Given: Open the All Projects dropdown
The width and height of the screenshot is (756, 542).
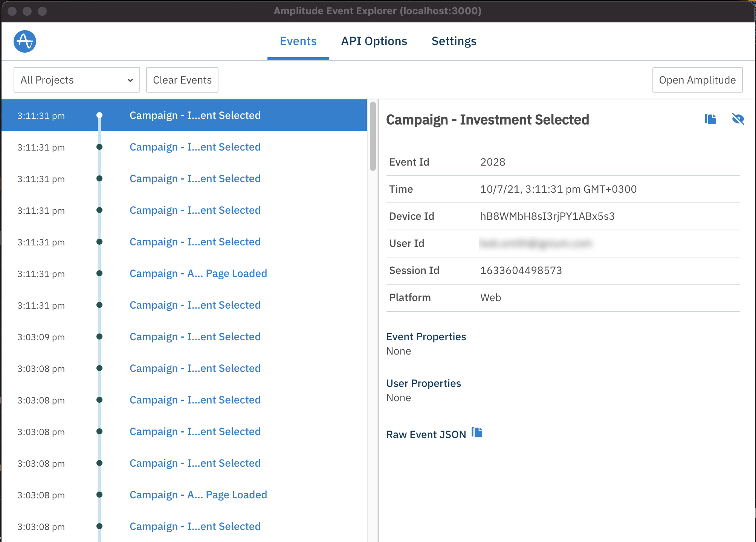Looking at the screenshot, I should click(x=76, y=80).
